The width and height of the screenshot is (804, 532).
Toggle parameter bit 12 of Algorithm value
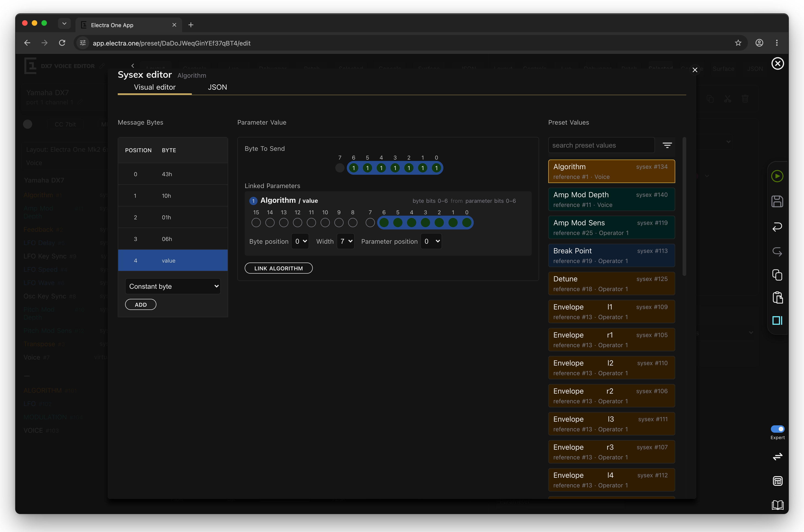click(x=298, y=223)
